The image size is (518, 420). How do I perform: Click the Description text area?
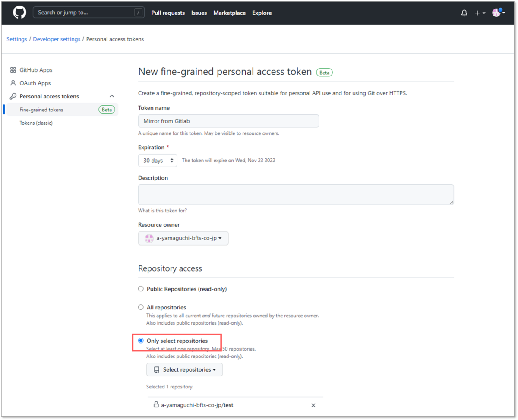click(x=296, y=195)
